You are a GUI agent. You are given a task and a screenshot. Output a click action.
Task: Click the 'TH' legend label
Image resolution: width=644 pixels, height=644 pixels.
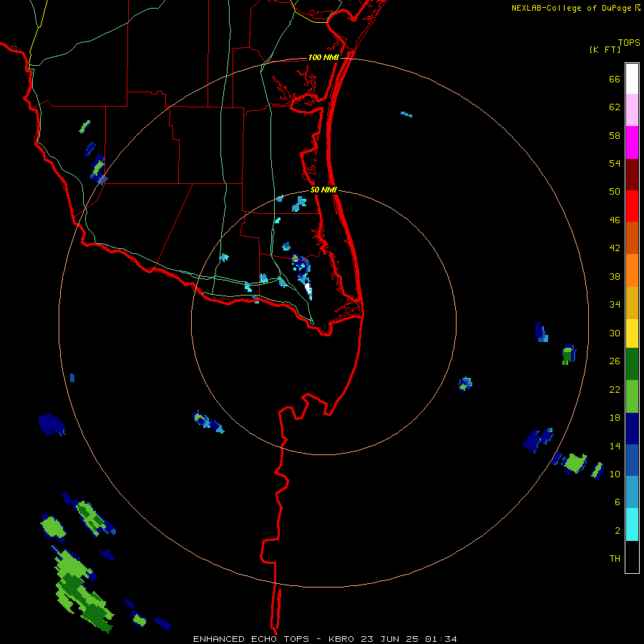coord(615,559)
